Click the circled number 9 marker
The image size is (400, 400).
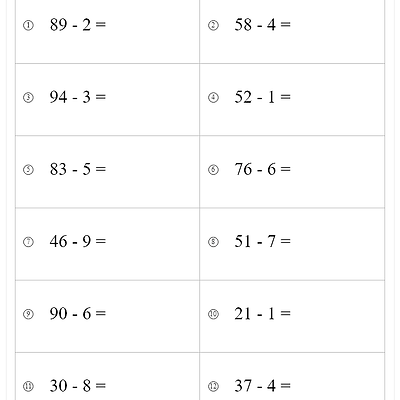click(x=28, y=314)
